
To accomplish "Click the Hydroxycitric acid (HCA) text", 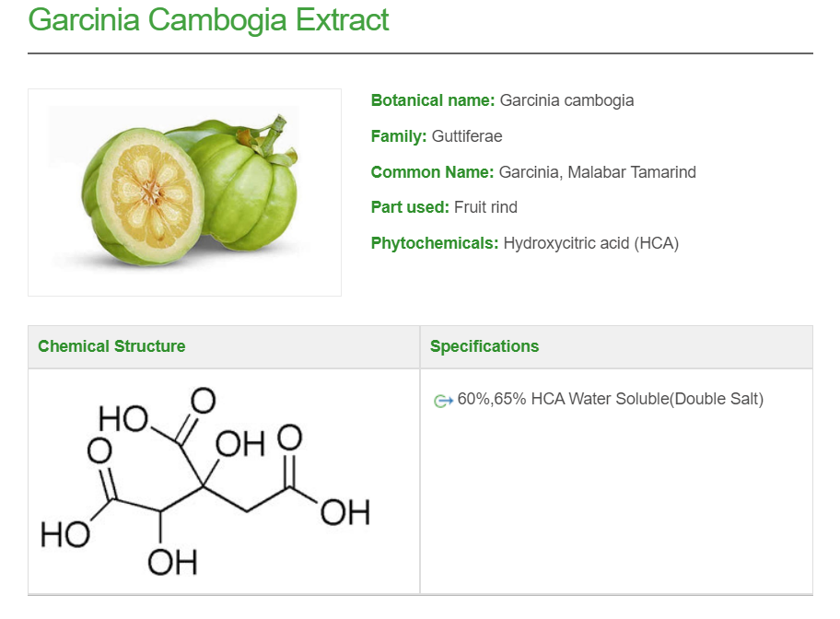I will click(590, 243).
